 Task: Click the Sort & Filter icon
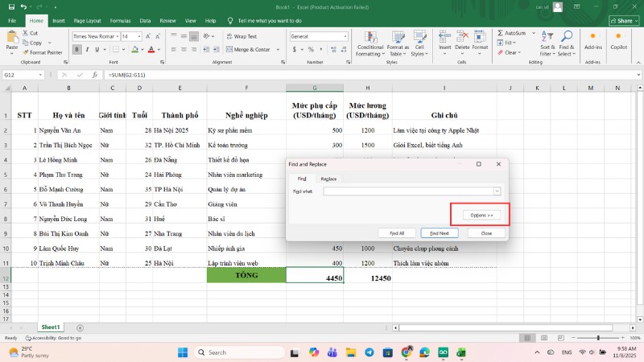coord(547,37)
